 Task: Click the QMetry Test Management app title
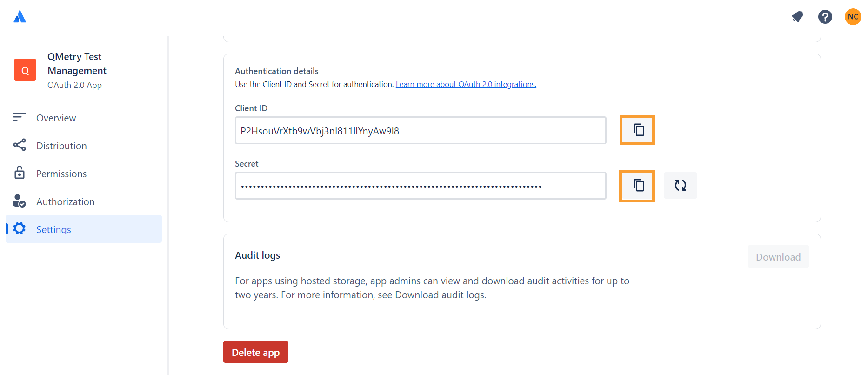click(x=77, y=63)
